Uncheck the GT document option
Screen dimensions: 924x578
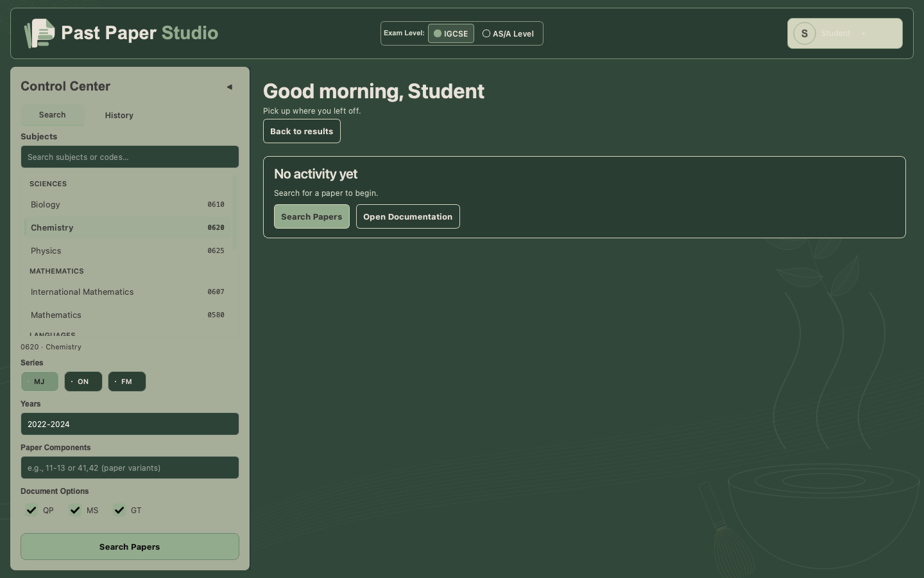coord(119,511)
